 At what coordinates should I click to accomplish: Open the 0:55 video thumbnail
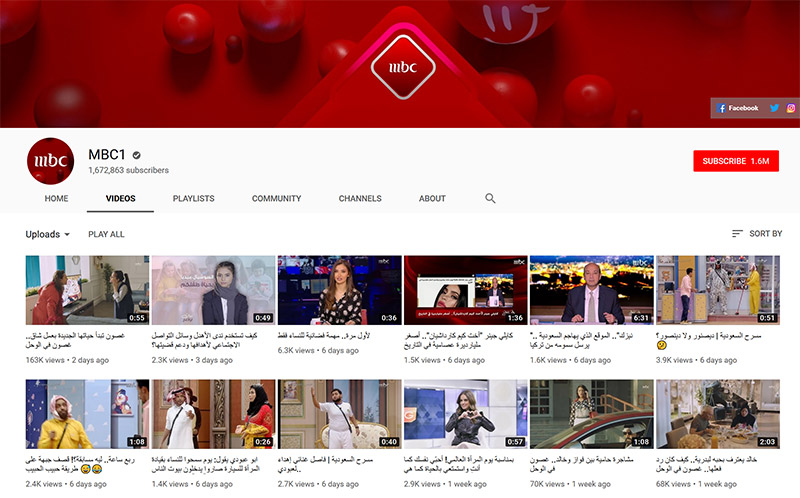pos(87,290)
